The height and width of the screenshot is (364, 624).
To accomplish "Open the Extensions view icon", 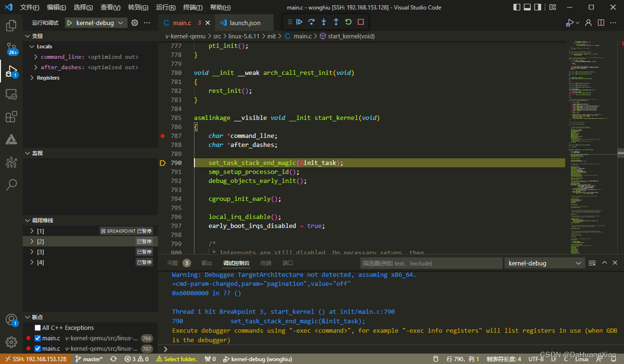I will [11, 117].
